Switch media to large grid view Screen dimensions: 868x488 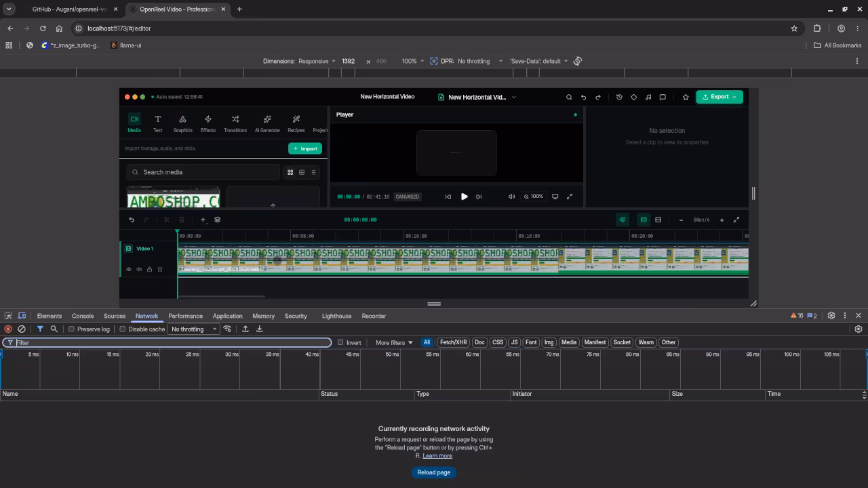[290, 172]
